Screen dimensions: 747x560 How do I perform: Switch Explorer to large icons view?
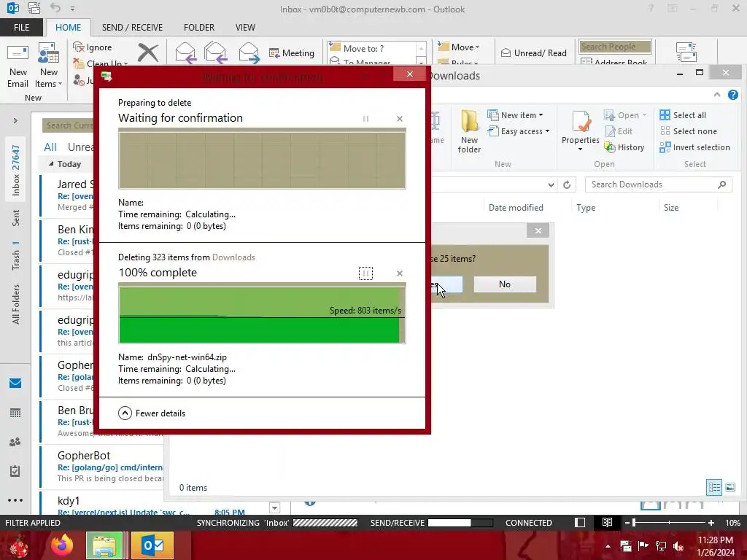tap(729, 487)
